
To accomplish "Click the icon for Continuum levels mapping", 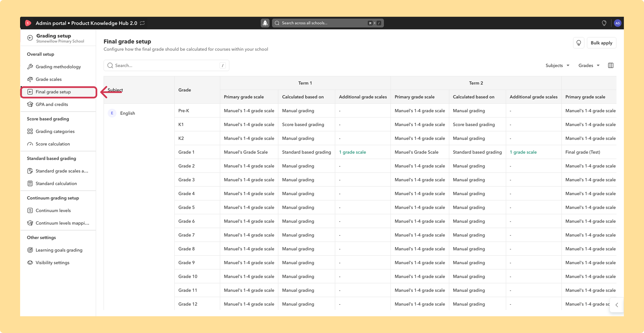I will (x=30, y=223).
